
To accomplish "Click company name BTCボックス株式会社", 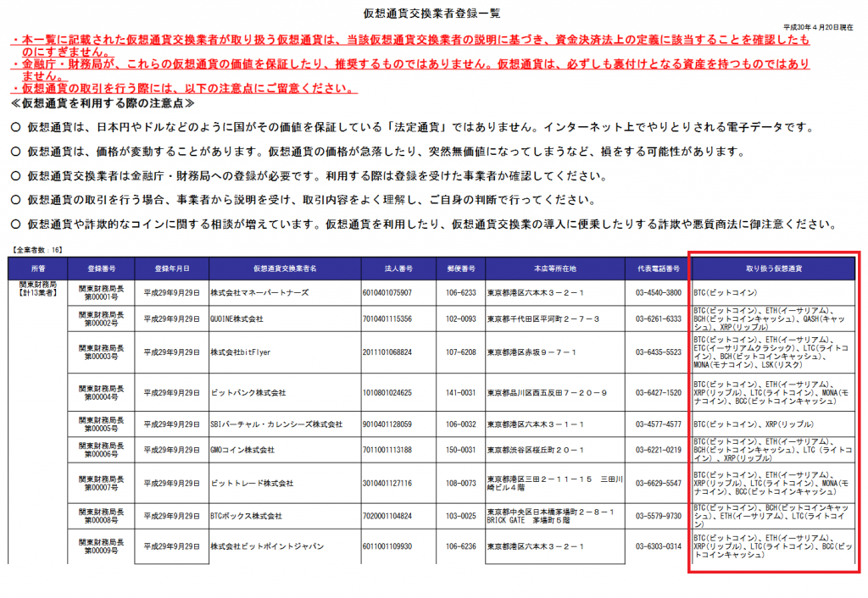I will [247, 516].
